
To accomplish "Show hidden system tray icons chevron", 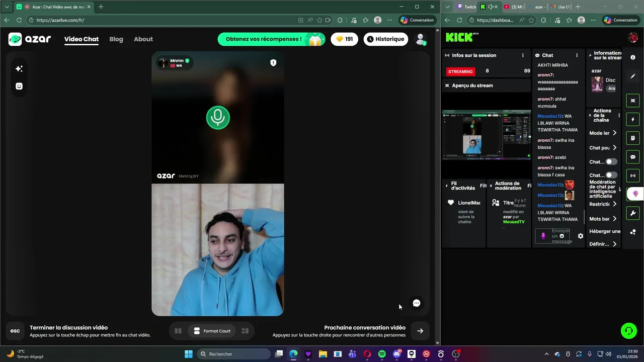I will (x=547, y=354).
